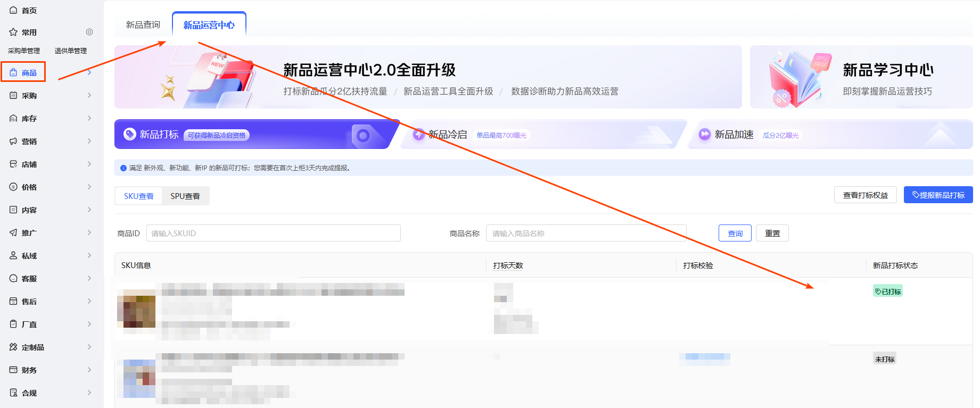Switch to SPU查看 view
Image resolution: width=980 pixels, height=408 pixels.
click(x=185, y=196)
